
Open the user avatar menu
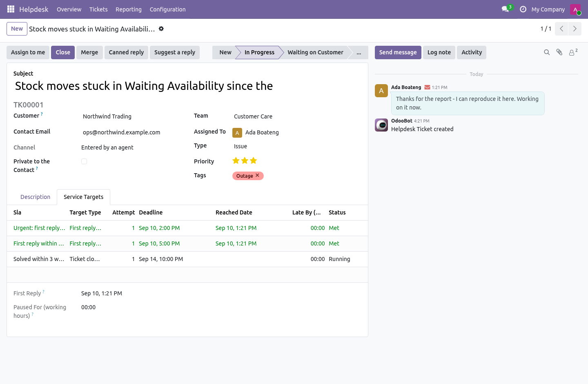[x=575, y=9]
